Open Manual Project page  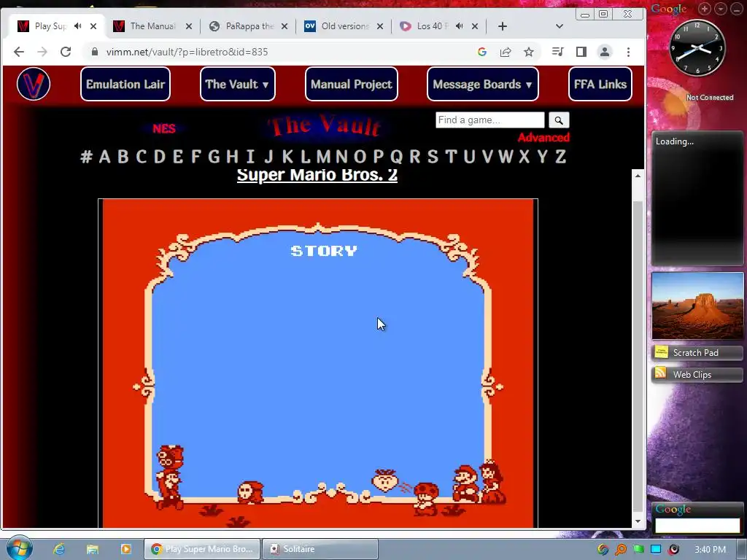[351, 84]
